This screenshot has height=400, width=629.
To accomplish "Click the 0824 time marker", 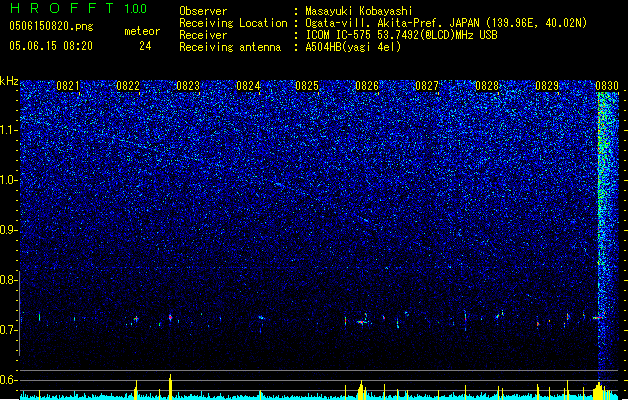I will click(x=248, y=86).
